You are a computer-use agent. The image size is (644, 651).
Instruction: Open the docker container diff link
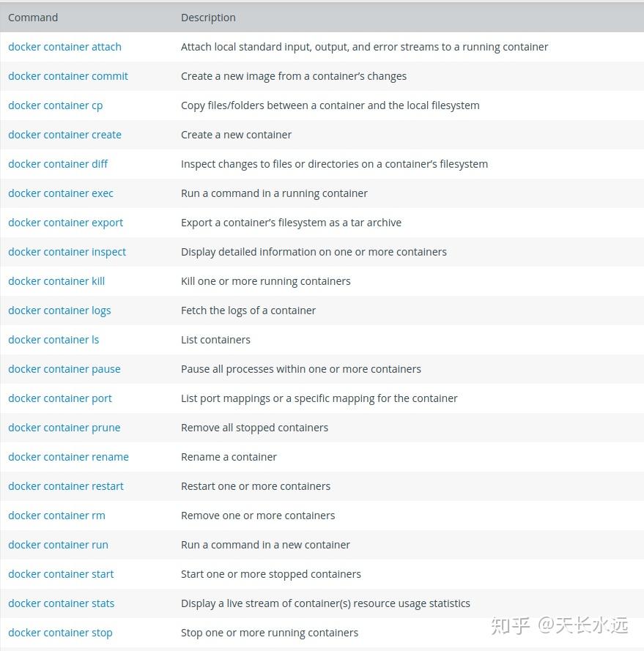point(58,164)
